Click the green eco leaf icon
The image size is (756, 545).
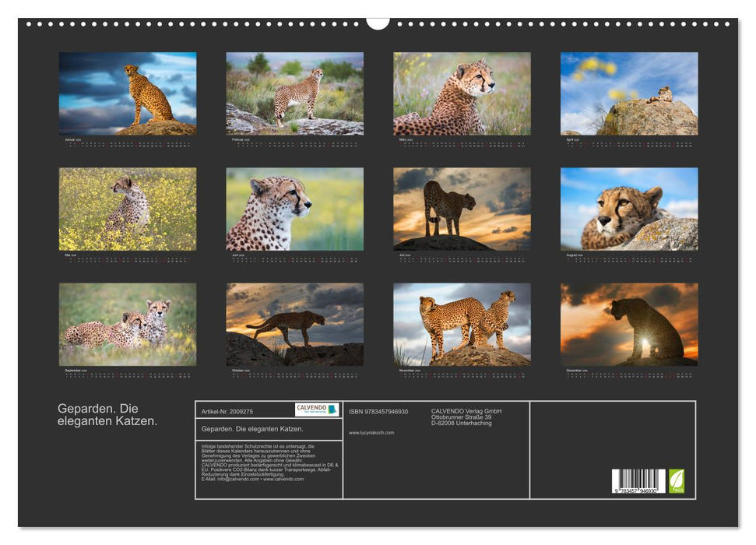[x=677, y=480]
